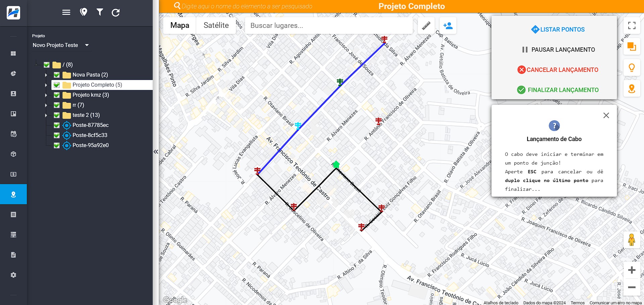Open the pie chart sidebar icon
The width and height of the screenshot is (644, 305).
click(x=13, y=74)
